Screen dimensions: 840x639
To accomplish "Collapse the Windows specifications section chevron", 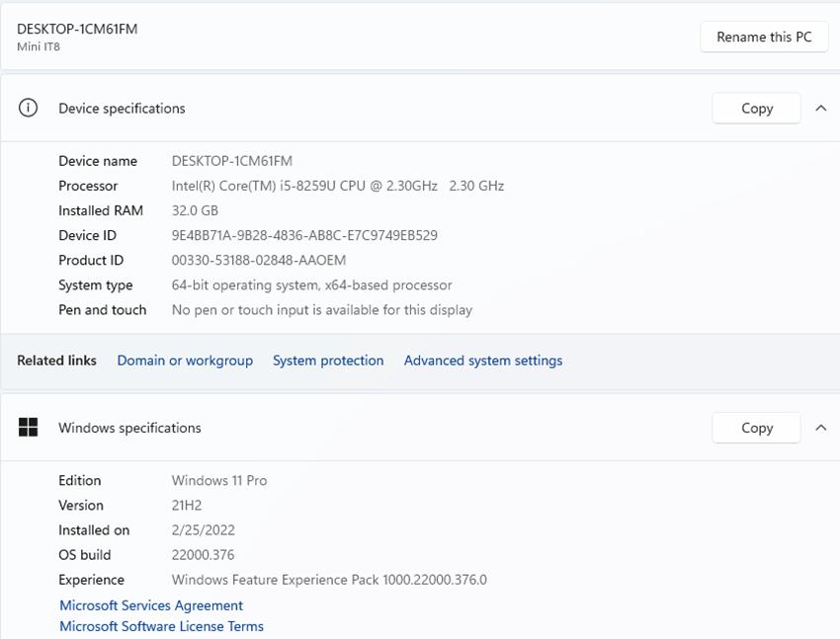I will (820, 428).
